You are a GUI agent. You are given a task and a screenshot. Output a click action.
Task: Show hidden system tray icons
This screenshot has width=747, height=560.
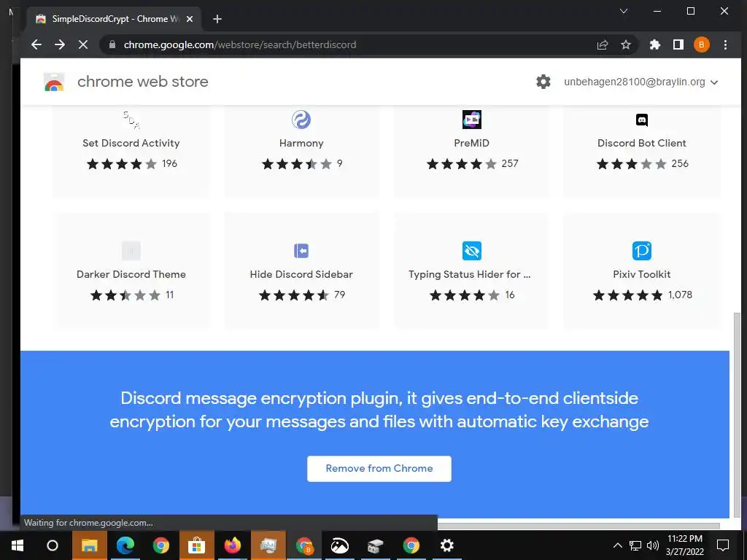(617, 545)
